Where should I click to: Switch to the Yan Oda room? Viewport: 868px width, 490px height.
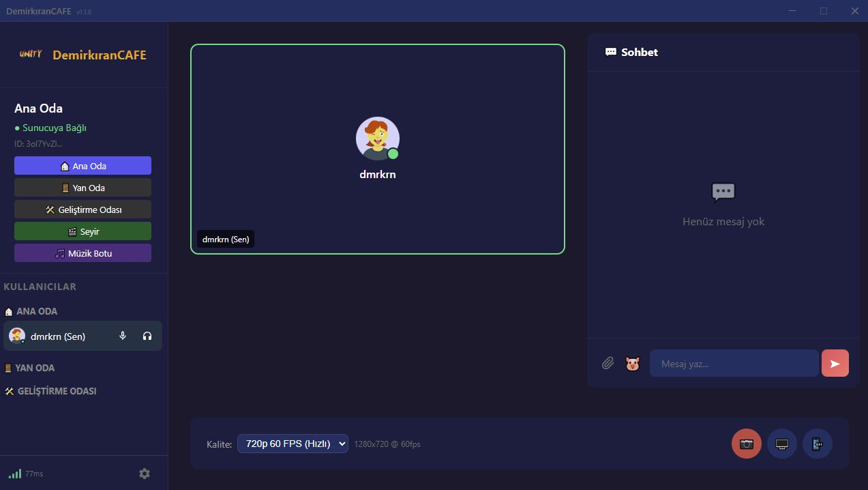(x=83, y=188)
